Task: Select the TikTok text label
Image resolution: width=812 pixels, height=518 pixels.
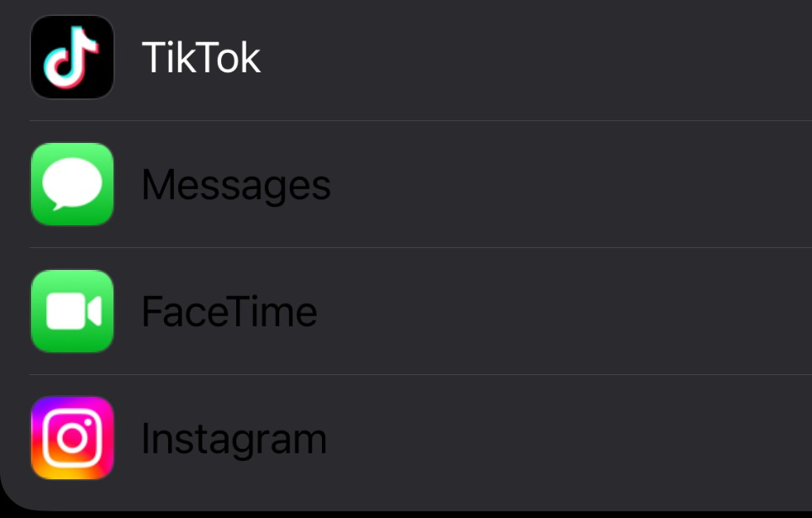Action: [201, 58]
